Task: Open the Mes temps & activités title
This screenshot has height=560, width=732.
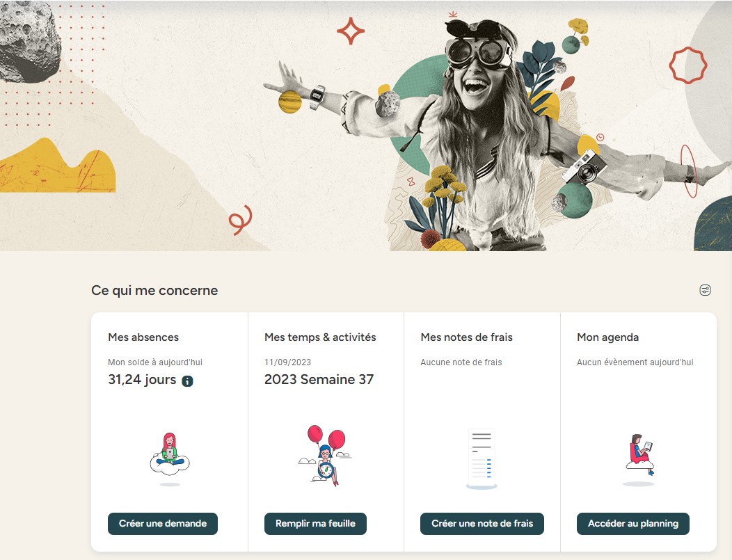Action: [320, 337]
